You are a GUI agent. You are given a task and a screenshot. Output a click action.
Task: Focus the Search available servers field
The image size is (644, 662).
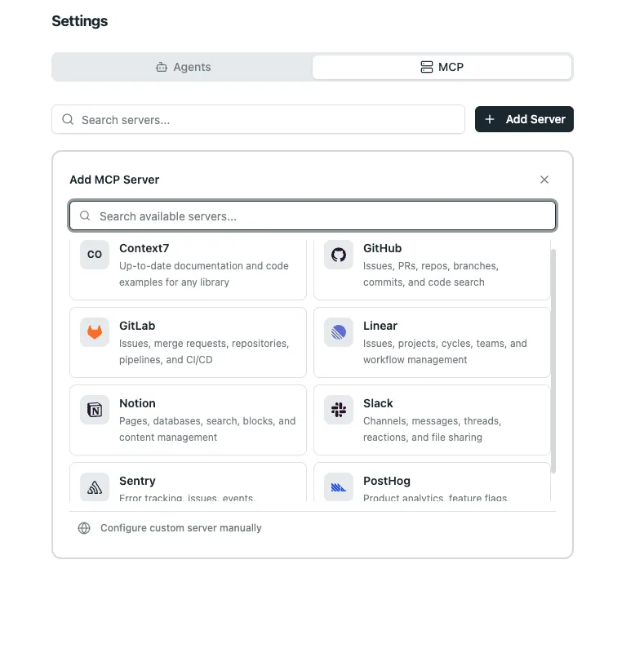click(x=313, y=216)
